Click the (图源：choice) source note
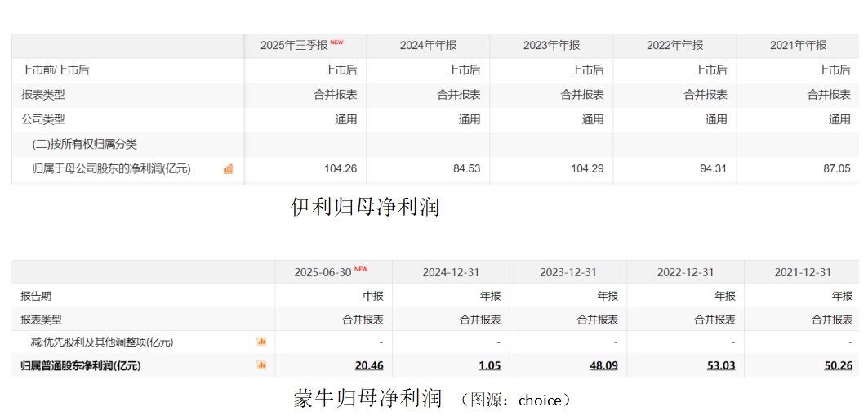Viewport: 868px width, 416px height. pyautogui.click(x=514, y=400)
